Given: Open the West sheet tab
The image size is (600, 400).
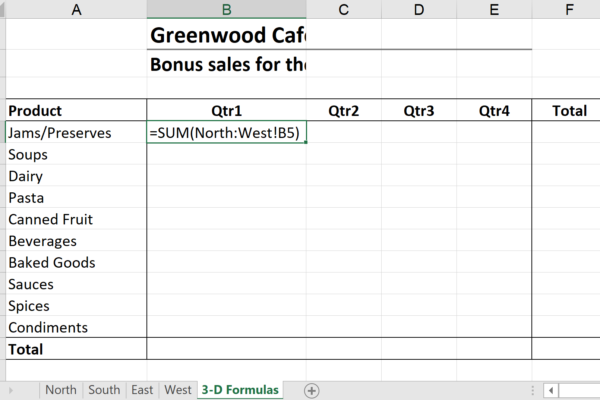Looking at the screenshot, I should (x=178, y=390).
